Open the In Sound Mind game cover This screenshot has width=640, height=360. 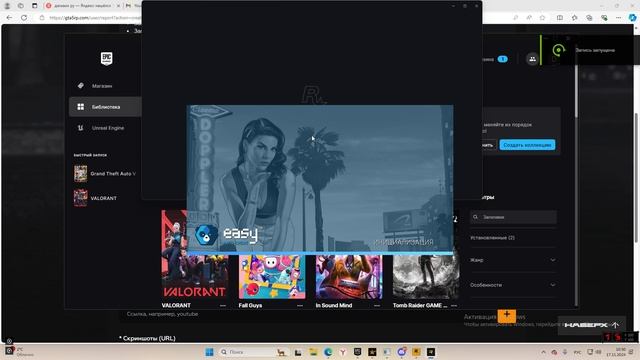349,277
